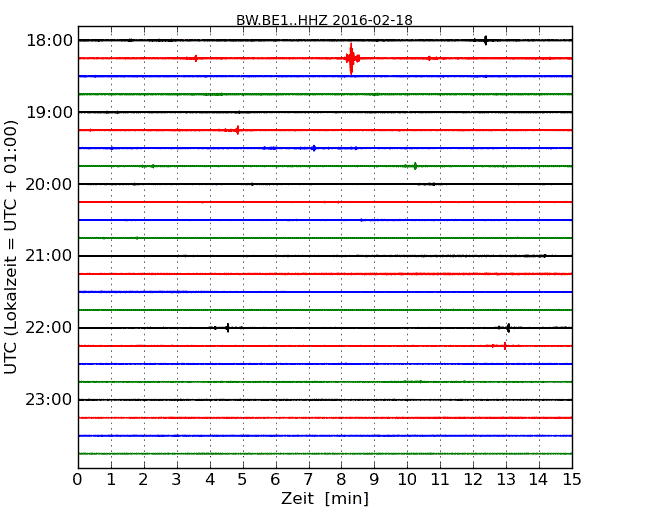Click x-axis tick label 7
The width and height of the screenshot is (650, 520).
(x=309, y=479)
